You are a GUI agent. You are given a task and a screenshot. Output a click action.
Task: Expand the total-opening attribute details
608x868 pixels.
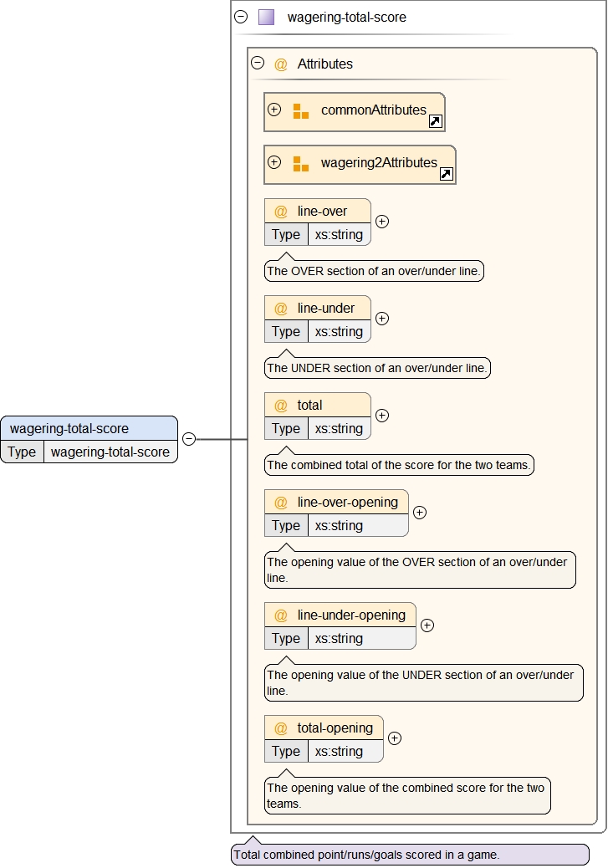pos(395,738)
